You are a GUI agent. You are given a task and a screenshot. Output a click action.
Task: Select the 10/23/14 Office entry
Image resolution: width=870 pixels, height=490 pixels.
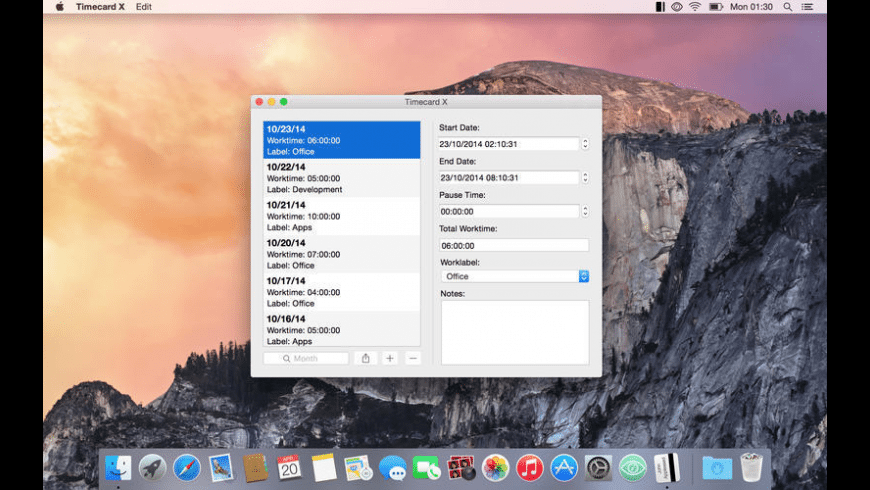342,140
